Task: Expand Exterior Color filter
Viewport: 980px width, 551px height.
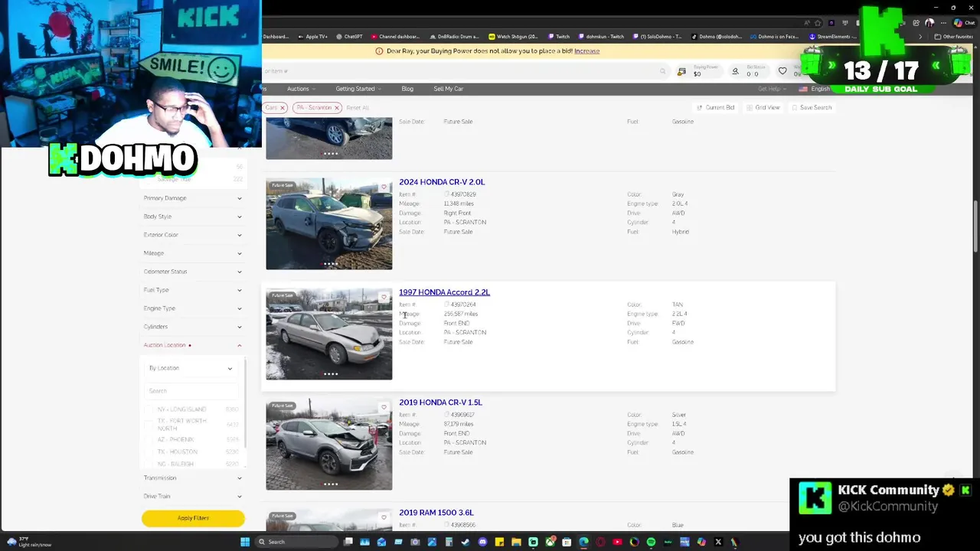Action: (x=192, y=235)
